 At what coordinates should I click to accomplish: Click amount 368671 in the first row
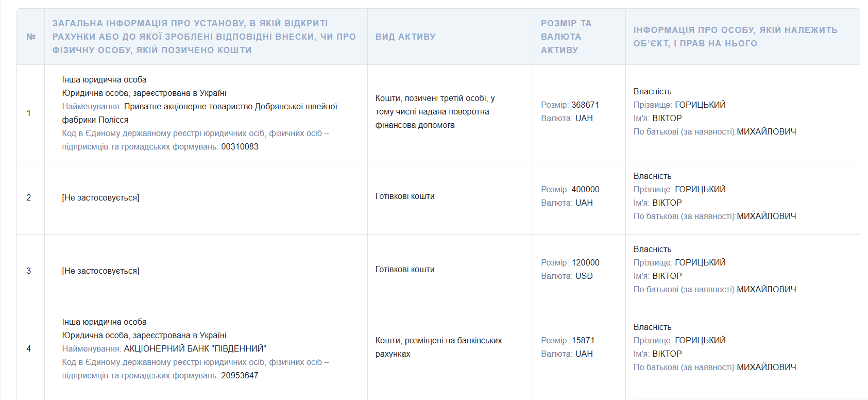tap(585, 105)
